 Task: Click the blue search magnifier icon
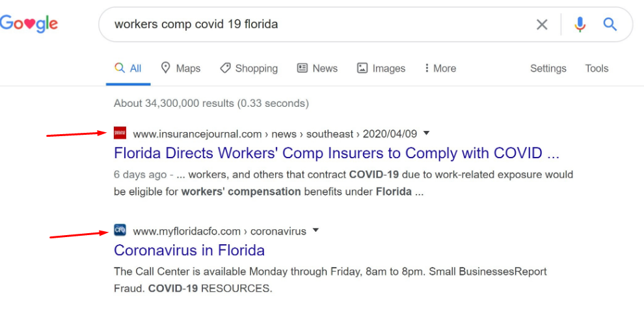point(610,25)
